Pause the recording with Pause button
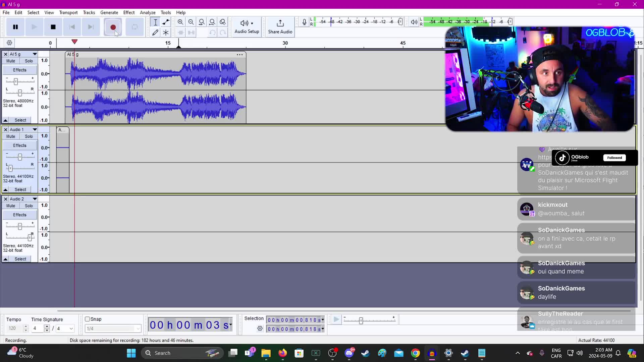644x362 pixels. (x=15, y=27)
